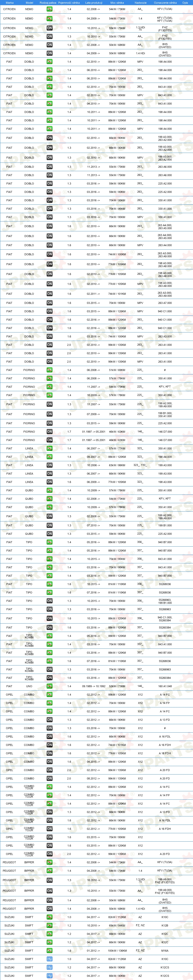193x980 pixels.
Task: Click '263 A7.000' engine code in Doblo row
Action: pos(165,303)
